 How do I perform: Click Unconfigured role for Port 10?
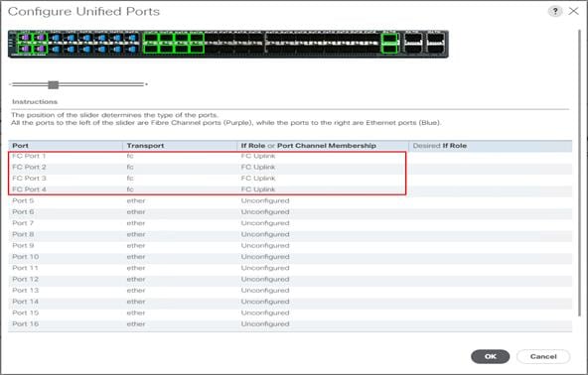(265, 257)
